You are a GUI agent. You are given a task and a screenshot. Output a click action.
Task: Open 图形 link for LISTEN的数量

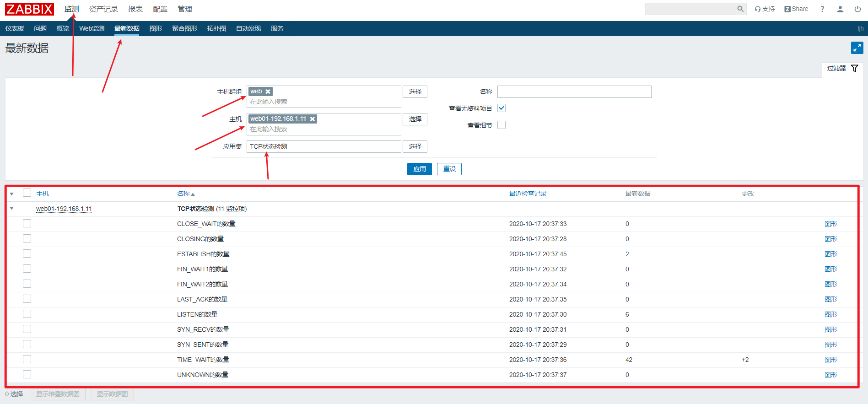pos(831,314)
